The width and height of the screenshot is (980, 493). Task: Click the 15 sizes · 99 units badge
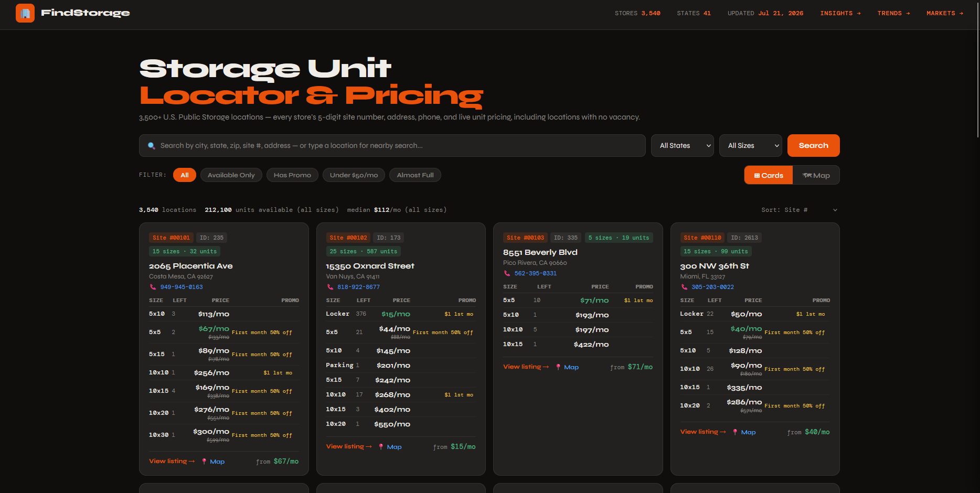coord(716,251)
